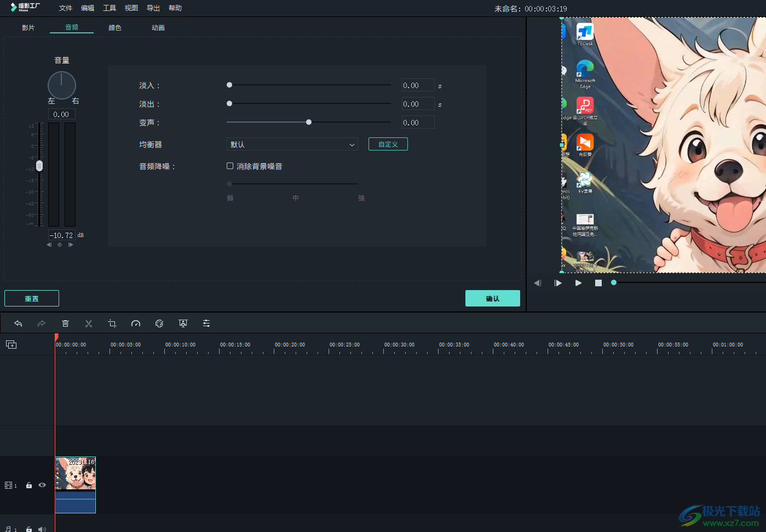Open the crop tool in the timeline toolbar
This screenshot has width=766, height=532.
point(112,323)
